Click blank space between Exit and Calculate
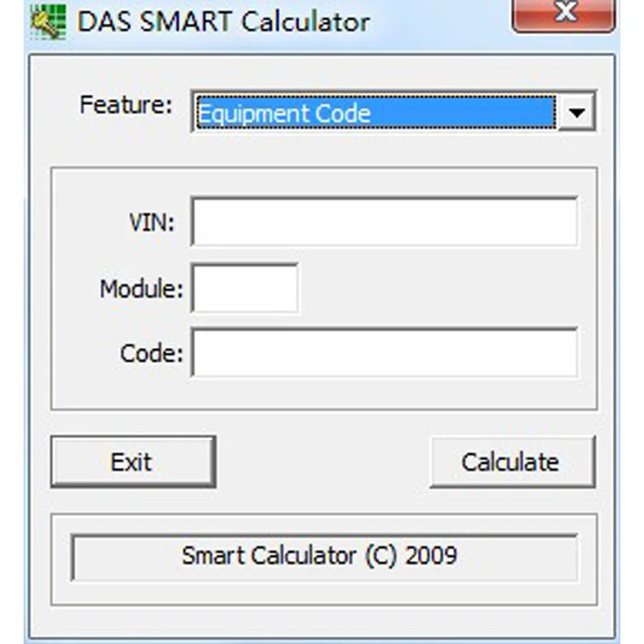Screen dimensions: 644x644 click(323, 462)
